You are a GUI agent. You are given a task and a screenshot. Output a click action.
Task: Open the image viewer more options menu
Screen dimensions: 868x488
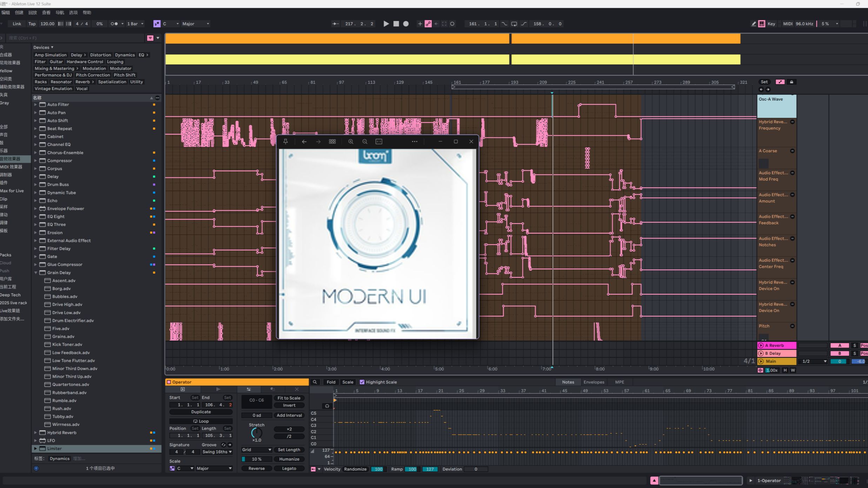point(415,141)
